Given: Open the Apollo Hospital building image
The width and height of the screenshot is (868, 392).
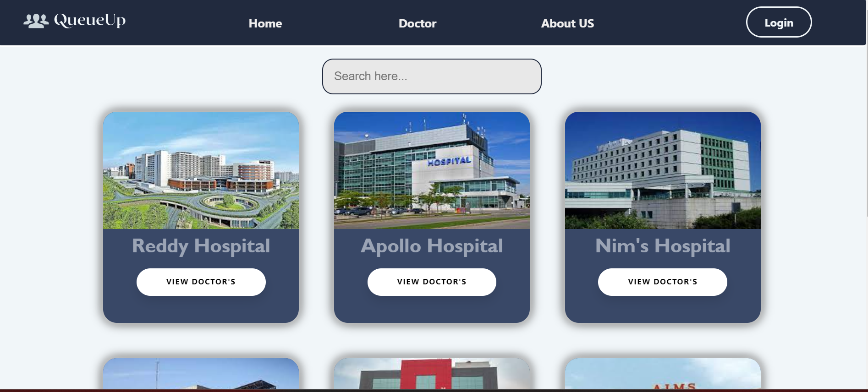Looking at the screenshot, I should tap(432, 170).
